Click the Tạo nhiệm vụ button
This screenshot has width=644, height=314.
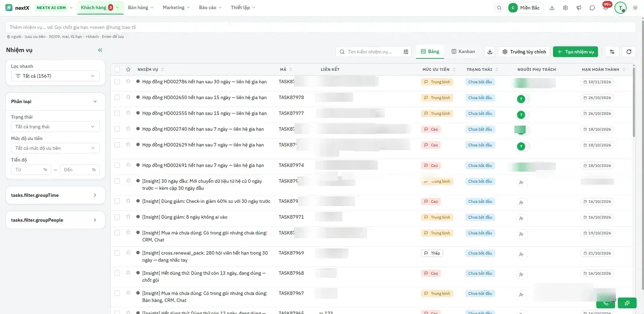[576, 52]
